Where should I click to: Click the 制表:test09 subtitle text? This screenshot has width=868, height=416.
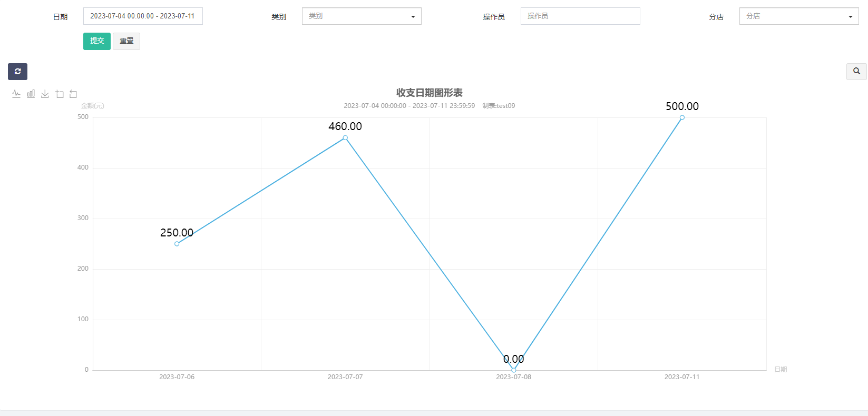pos(499,106)
